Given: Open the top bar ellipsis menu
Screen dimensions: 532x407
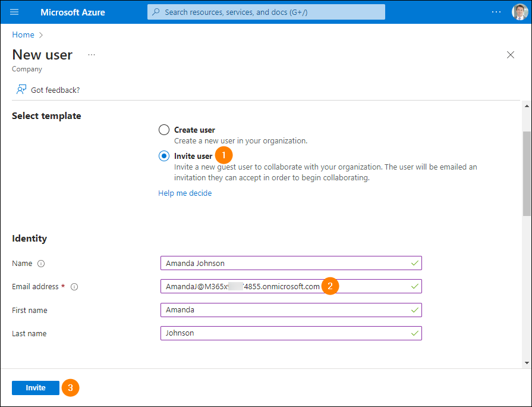Looking at the screenshot, I should 496,12.
